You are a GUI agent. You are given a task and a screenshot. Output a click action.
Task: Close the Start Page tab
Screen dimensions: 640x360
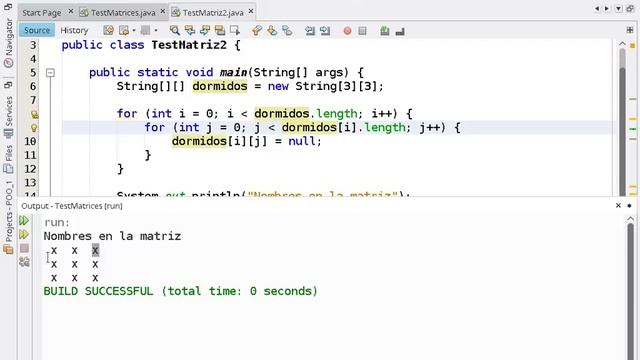click(71, 11)
